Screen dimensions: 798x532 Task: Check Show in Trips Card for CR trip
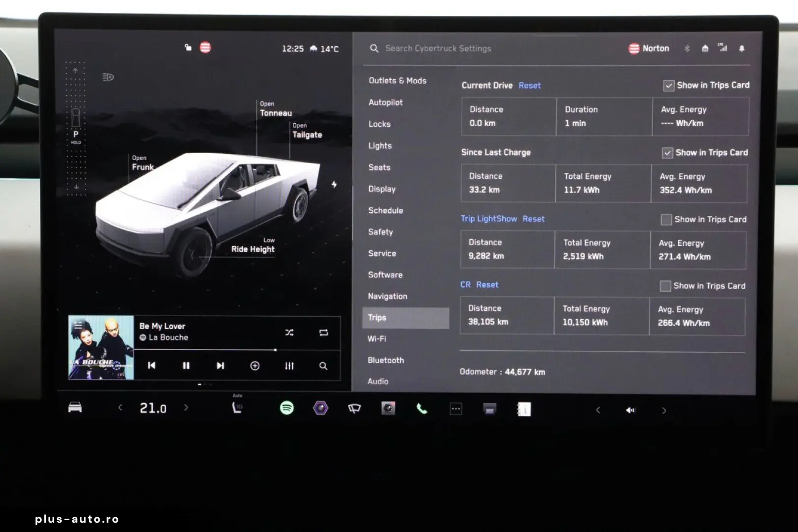coord(665,286)
